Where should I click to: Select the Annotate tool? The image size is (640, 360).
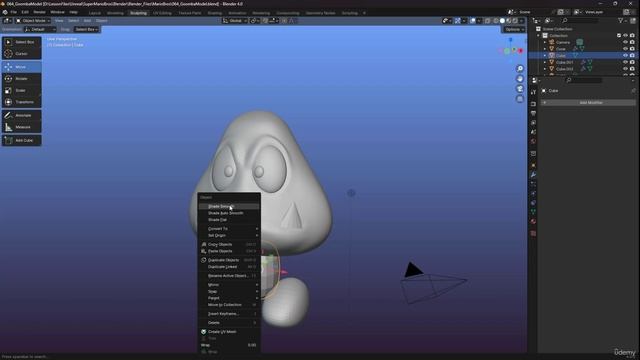pos(21,115)
